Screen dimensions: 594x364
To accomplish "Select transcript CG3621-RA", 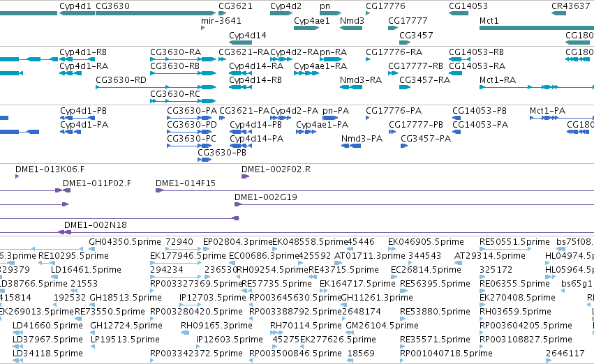I will click(x=244, y=52).
